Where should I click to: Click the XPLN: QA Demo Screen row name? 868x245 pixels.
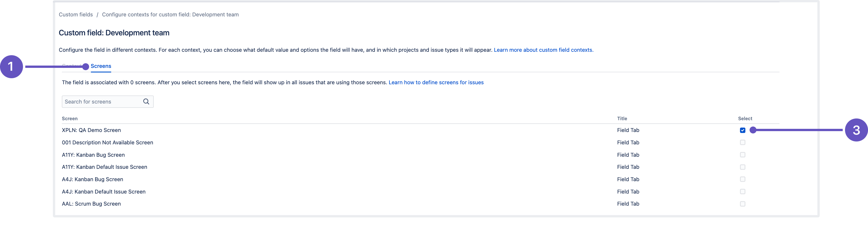pos(91,130)
